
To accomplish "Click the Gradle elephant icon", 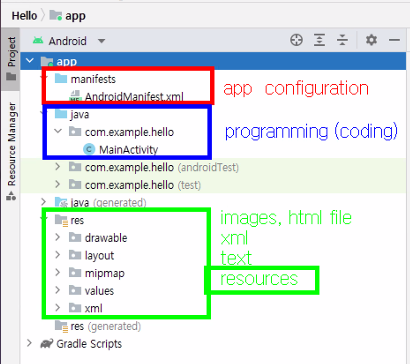I will [47, 344].
